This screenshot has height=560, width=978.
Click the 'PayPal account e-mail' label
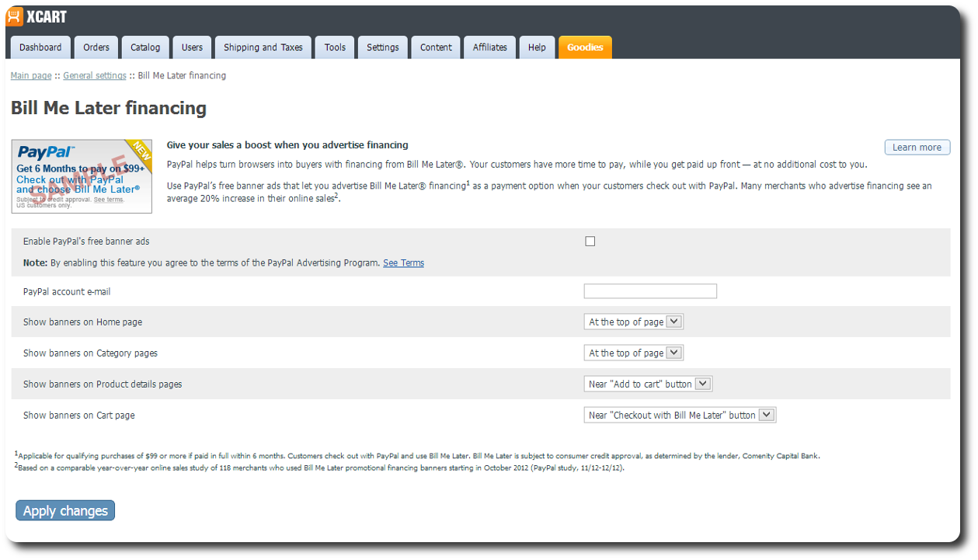point(67,291)
